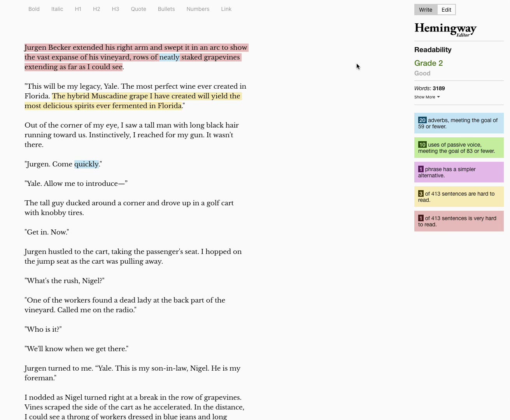Click the hard to read sentences card
The width and height of the screenshot is (510, 420).
click(459, 196)
